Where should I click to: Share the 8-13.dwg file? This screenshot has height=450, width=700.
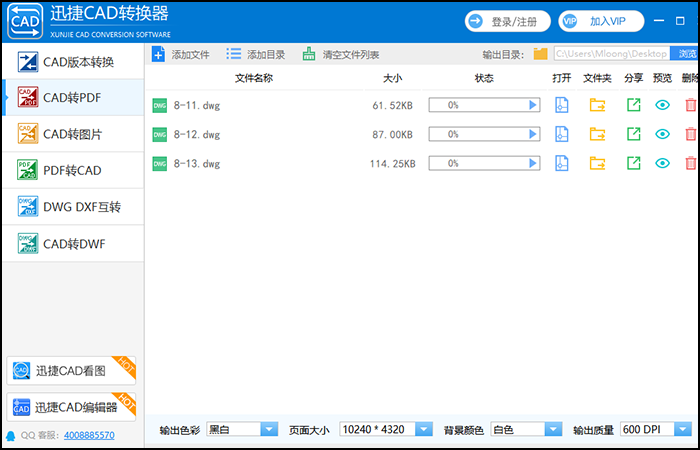(x=633, y=163)
